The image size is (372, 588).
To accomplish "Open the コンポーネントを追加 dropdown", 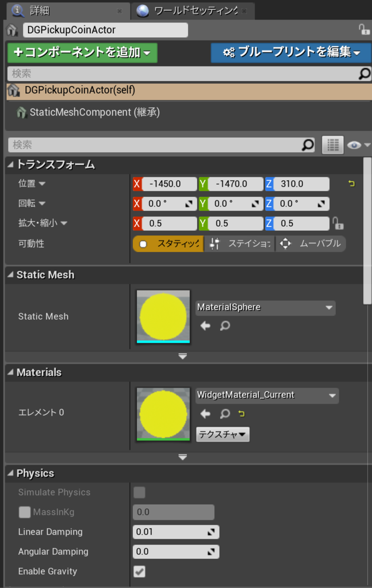I will pyautogui.click(x=82, y=52).
